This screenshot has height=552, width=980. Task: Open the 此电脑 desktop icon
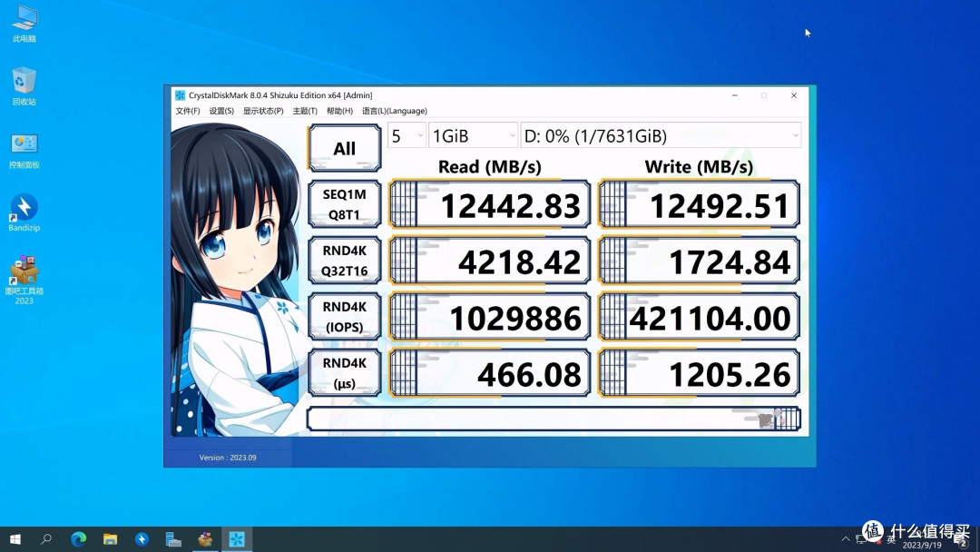pos(24,24)
